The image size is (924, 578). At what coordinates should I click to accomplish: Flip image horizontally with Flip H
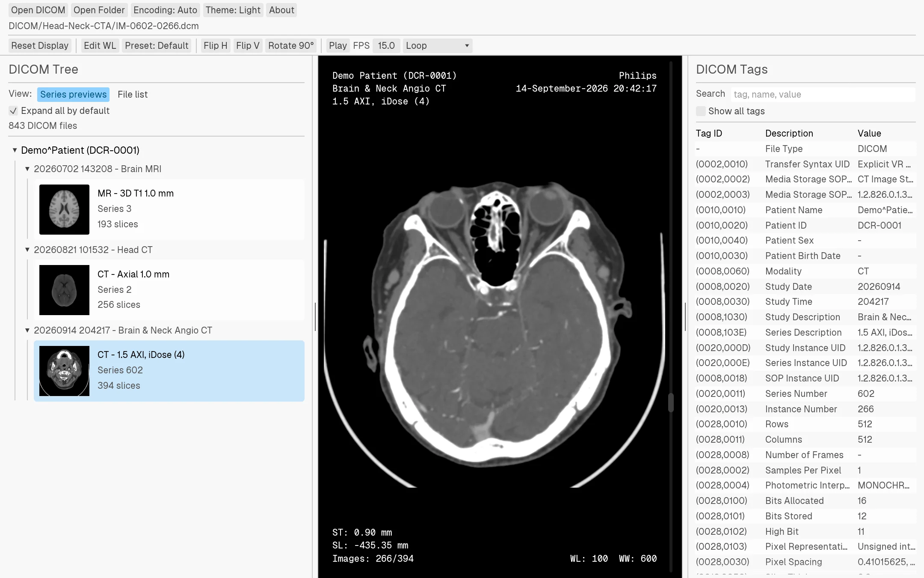tap(215, 45)
